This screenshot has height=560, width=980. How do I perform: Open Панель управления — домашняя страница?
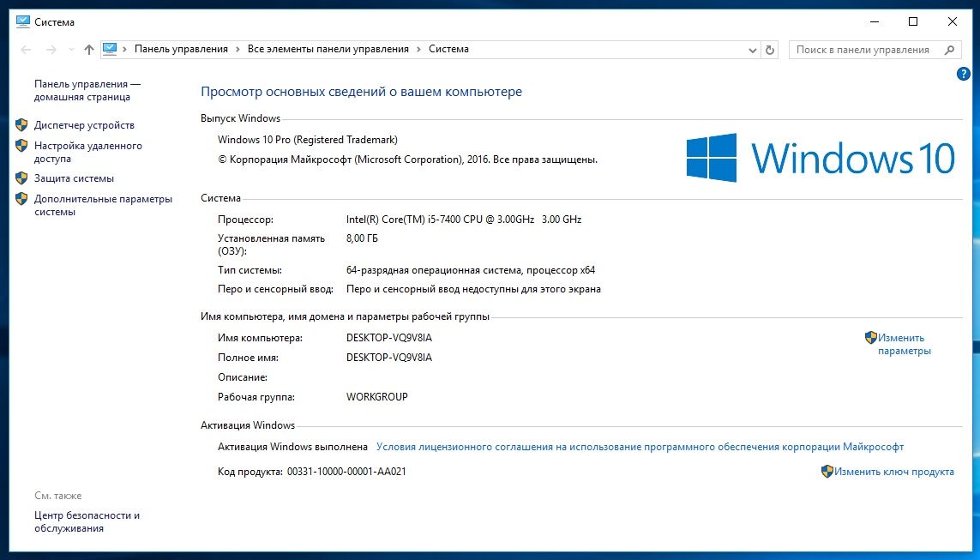pyautogui.click(x=87, y=91)
